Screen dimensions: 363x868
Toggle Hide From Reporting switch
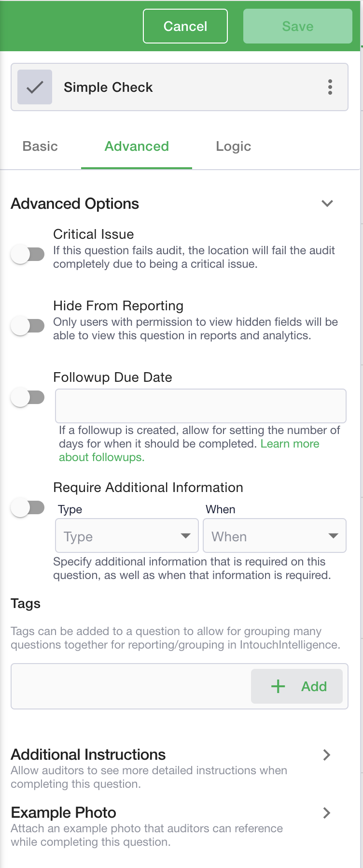click(28, 326)
